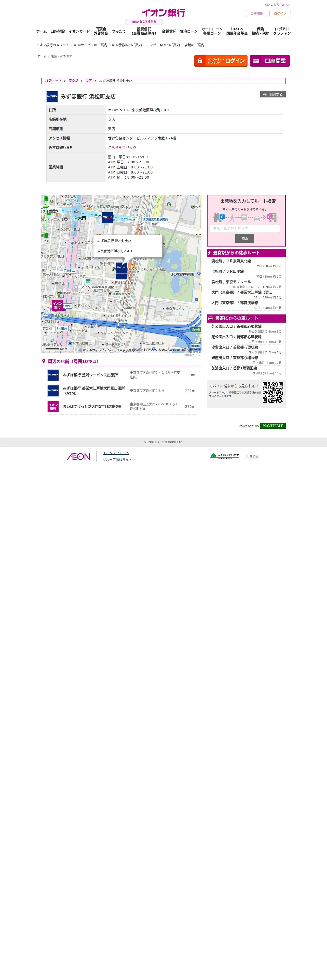Viewport: 327px width, 980px height.
Task: Open まいばすけっと芝大門2丁目店出張所 nearby store
Action: 92,407
